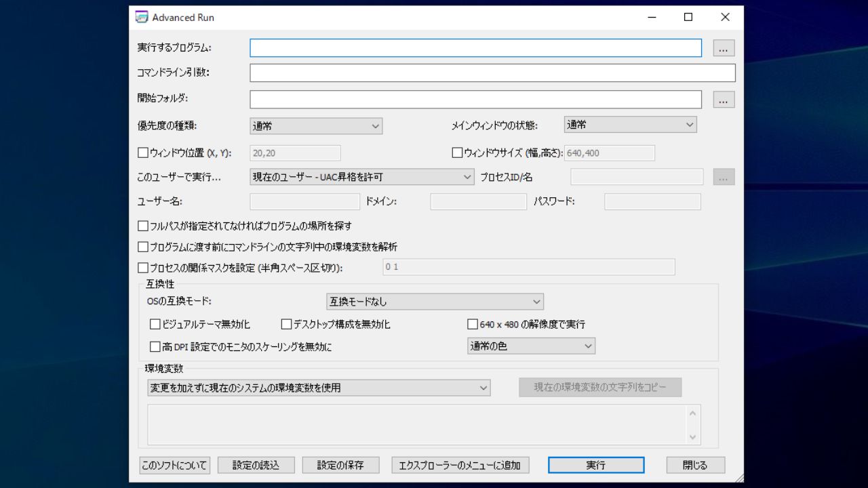Viewport: 868px width, 488px height.
Task: Open the 通常の色 color mode dropdown
Action: [x=531, y=346]
